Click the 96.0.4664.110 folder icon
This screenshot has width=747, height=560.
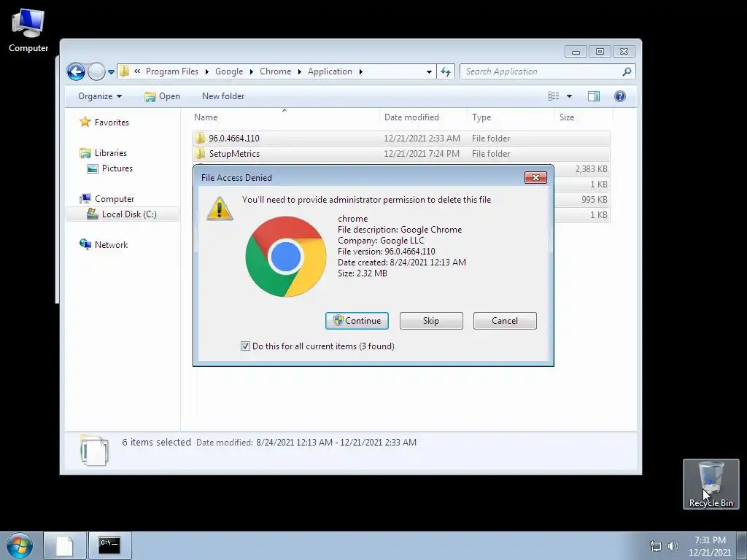coord(200,138)
